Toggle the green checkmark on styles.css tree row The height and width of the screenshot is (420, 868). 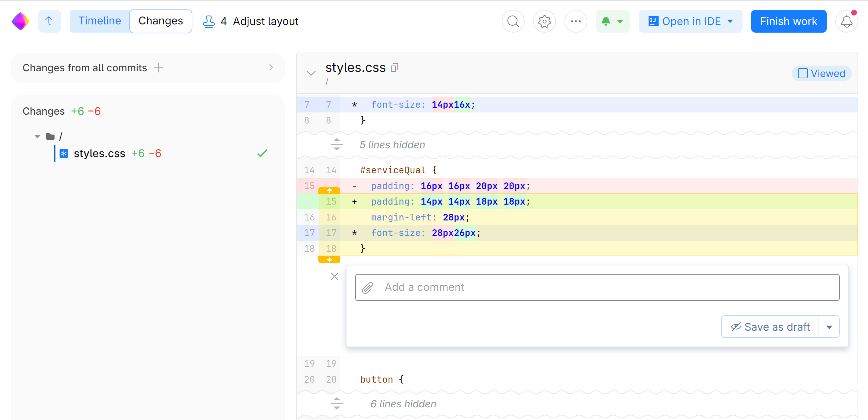click(x=262, y=154)
